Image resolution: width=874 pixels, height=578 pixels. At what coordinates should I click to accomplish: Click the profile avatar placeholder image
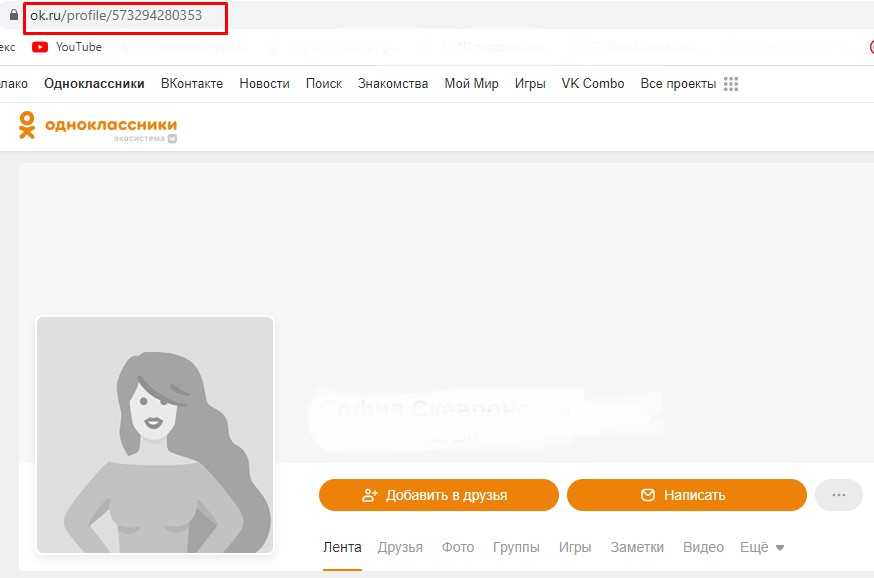(155, 435)
